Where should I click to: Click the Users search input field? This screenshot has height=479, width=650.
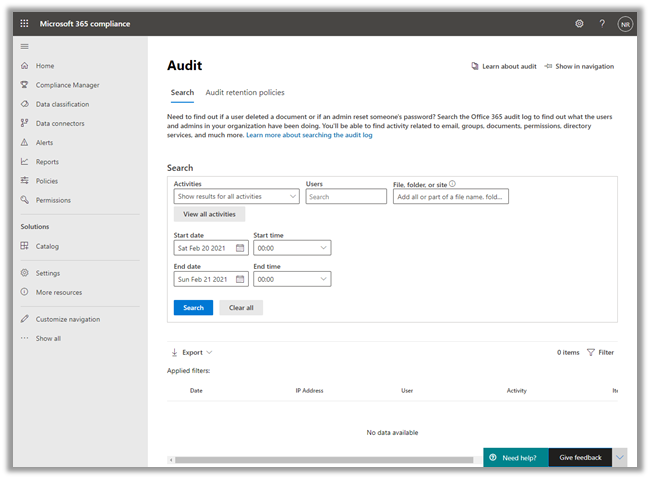(x=345, y=197)
